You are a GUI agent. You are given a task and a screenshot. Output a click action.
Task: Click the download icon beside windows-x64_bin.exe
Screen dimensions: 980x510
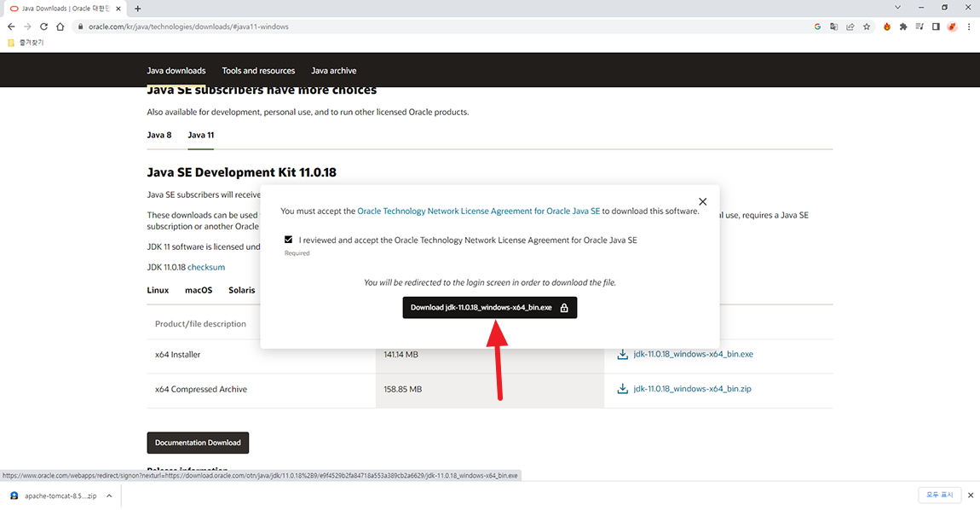[x=622, y=354]
